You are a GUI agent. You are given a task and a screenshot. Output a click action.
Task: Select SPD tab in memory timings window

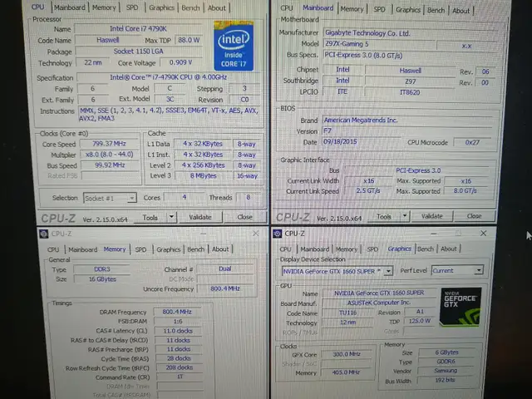click(x=140, y=249)
